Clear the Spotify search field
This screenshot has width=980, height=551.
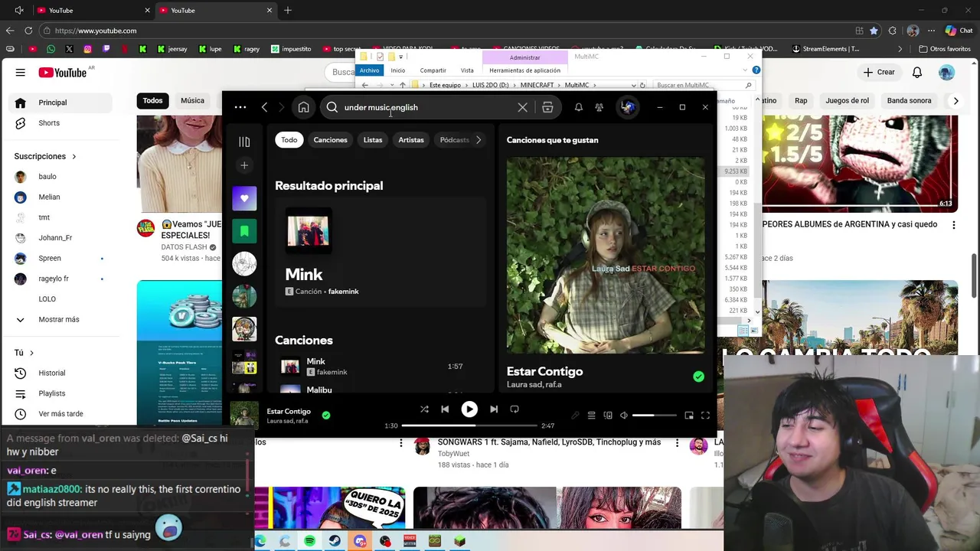point(523,107)
